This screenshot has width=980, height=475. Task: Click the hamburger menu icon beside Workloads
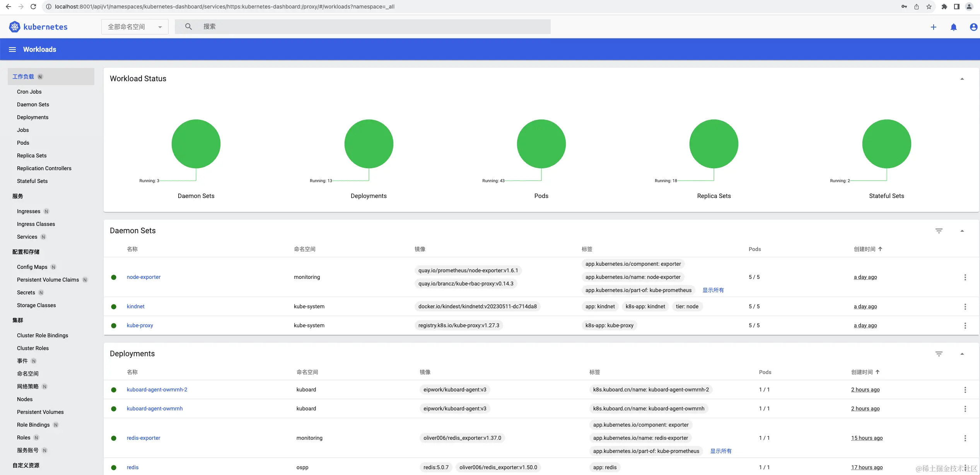pyautogui.click(x=12, y=50)
